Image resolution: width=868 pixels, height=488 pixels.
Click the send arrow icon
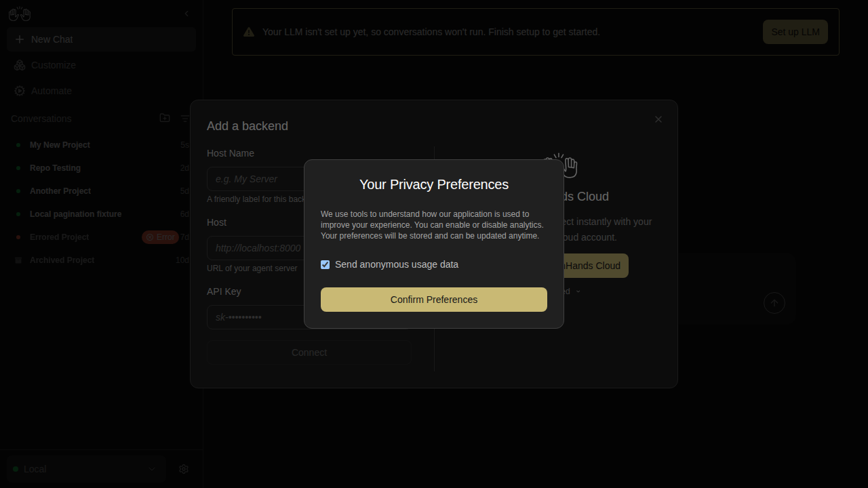774,303
